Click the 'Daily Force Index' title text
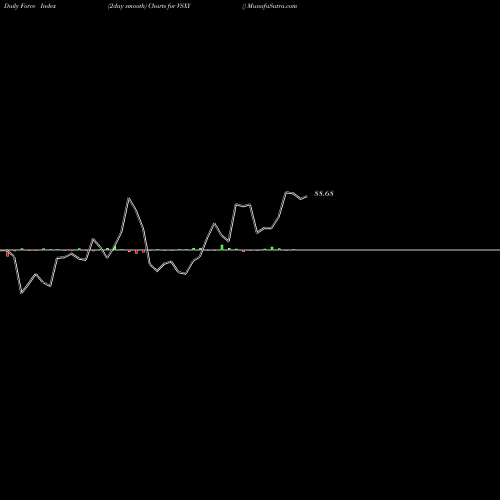The height and width of the screenshot is (500, 500). (x=30, y=6)
